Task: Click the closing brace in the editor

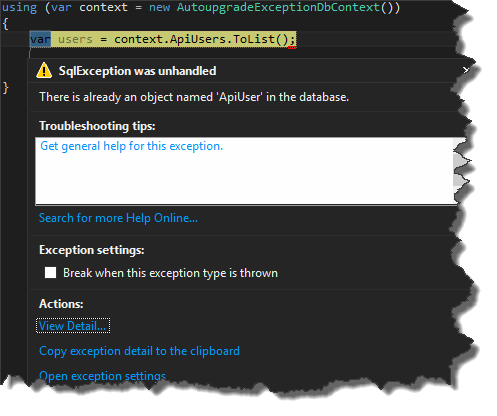Action: [5, 88]
